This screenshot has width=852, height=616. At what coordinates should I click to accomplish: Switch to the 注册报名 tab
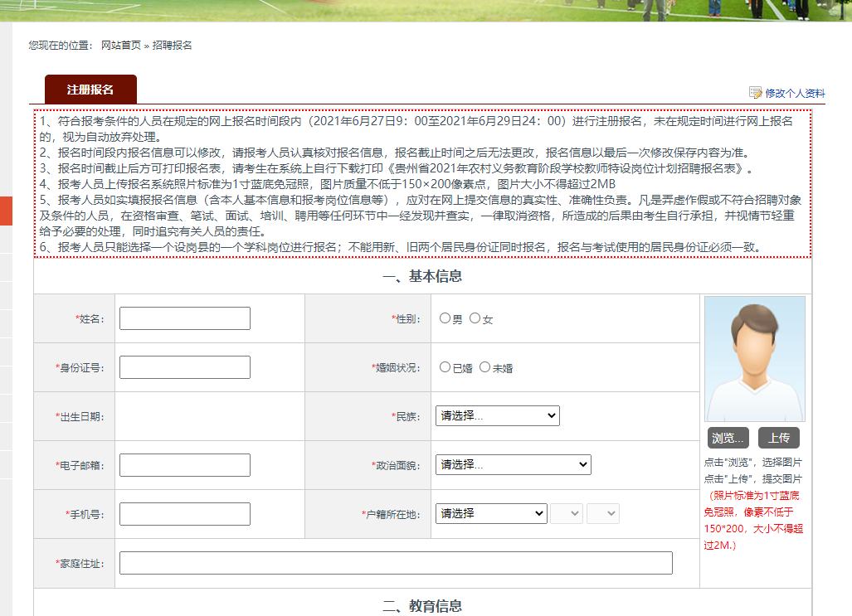point(90,90)
